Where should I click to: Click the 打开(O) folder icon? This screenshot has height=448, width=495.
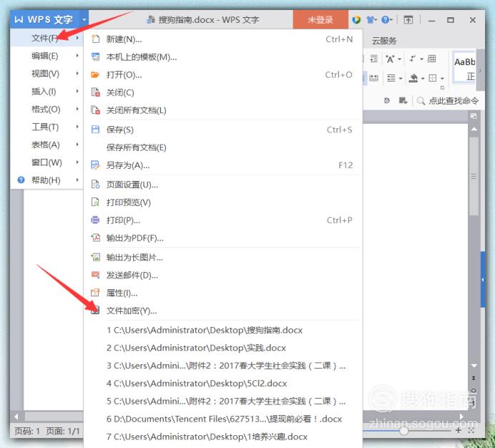[x=95, y=75]
